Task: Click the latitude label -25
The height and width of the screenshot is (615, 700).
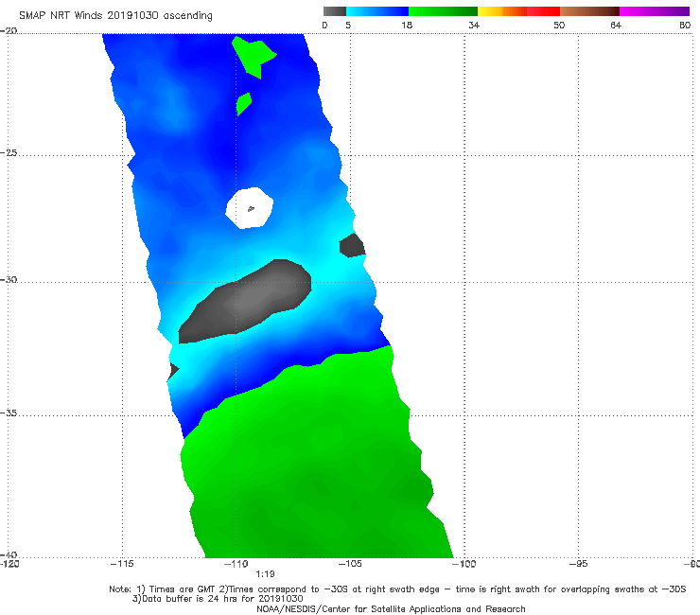Action: click(9, 152)
